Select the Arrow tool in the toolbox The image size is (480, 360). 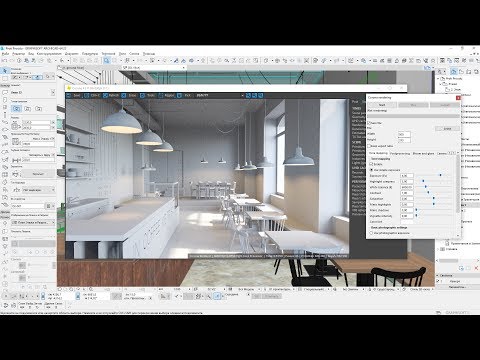tap(5, 71)
